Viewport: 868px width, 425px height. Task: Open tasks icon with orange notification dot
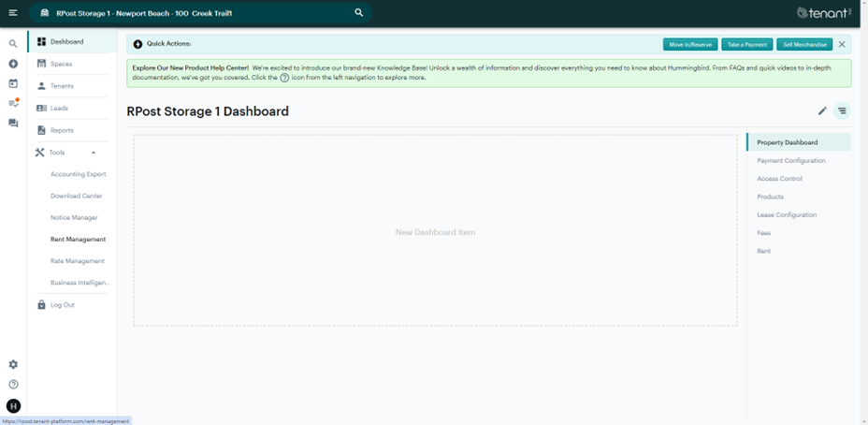[x=13, y=103]
